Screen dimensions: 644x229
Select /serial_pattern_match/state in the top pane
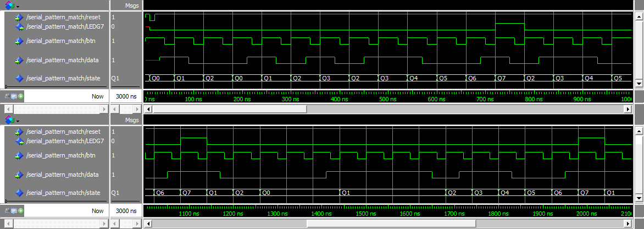pyautogui.click(x=63, y=78)
